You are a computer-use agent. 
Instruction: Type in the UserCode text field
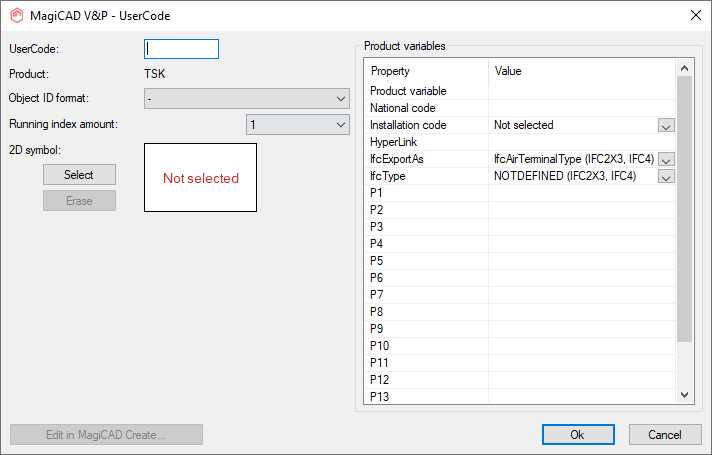(x=181, y=49)
